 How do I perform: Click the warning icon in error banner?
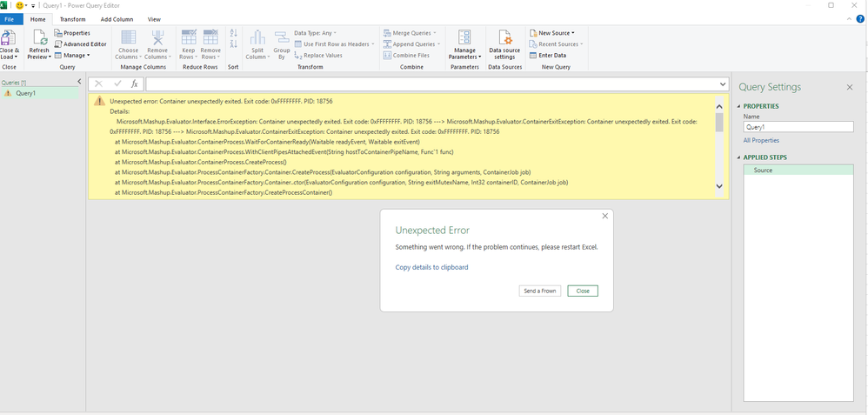99,101
